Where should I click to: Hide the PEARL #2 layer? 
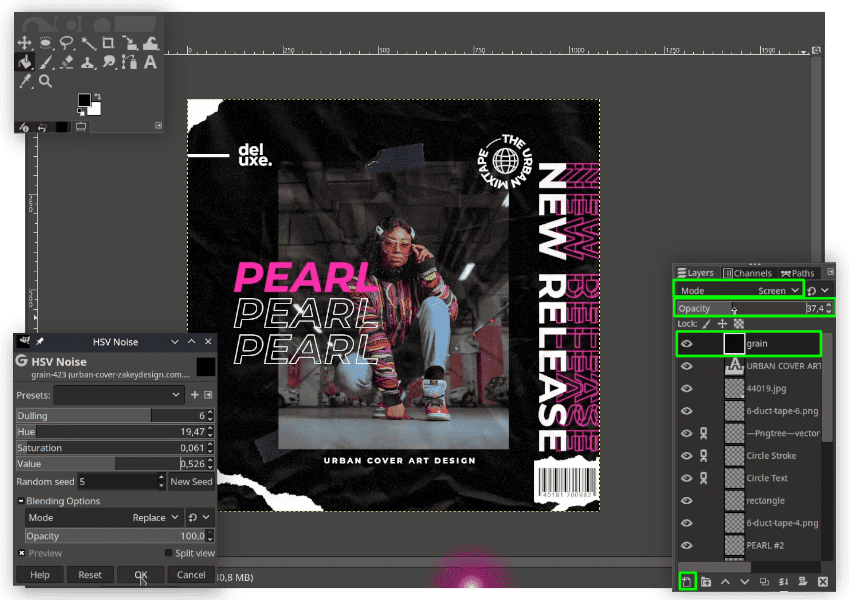pos(687,545)
